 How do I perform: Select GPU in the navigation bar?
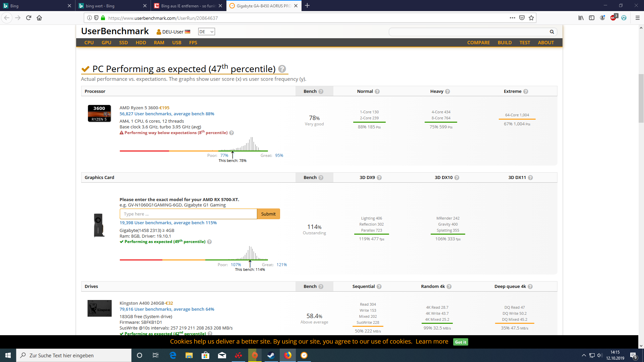(x=106, y=43)
